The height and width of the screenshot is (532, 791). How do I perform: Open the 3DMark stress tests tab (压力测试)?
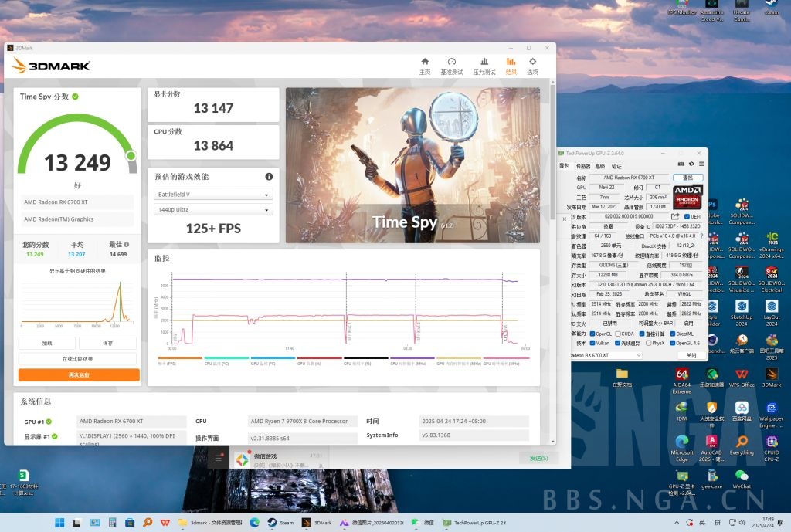coord(484,66)
